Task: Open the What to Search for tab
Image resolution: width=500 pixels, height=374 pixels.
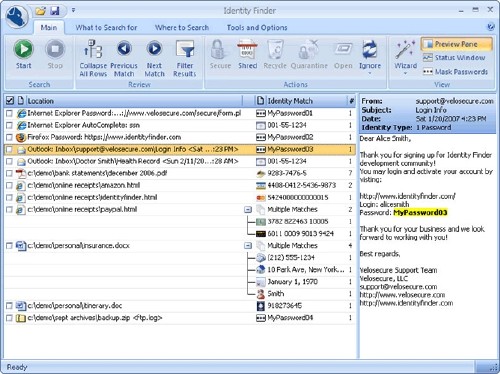Action: pyautogui.click(x=106, y=27)
